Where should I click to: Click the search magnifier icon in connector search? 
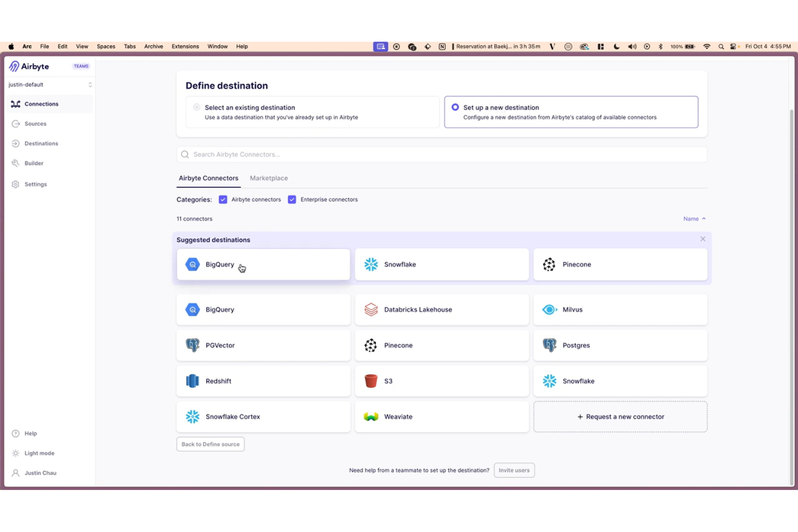click(x=185, y=154)
